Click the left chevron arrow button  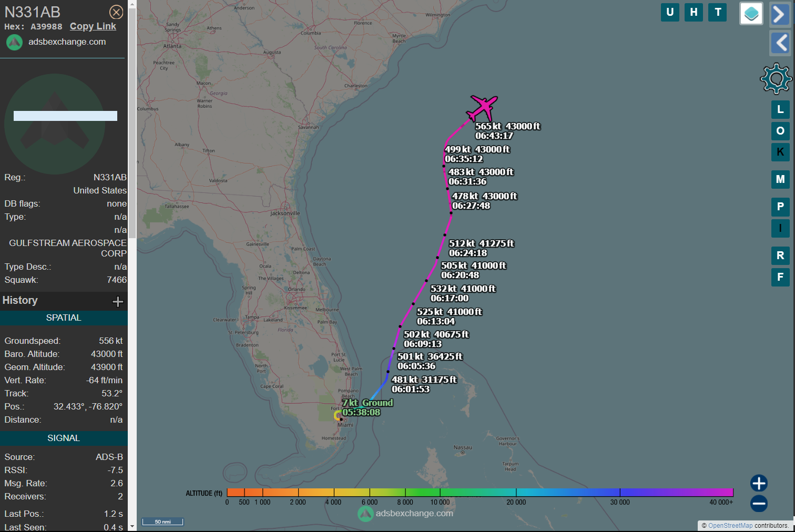[779, 43]
